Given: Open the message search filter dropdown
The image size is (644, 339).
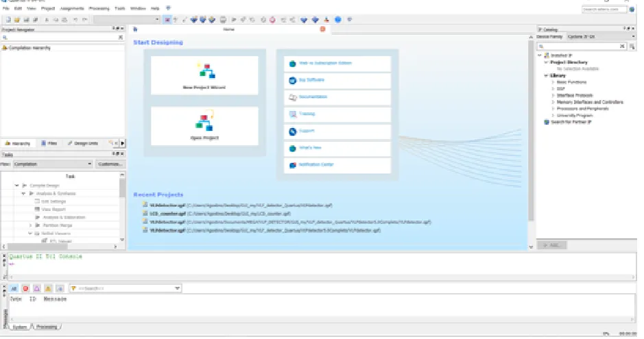Looking at the screenshot, I should tap(177, 288).
